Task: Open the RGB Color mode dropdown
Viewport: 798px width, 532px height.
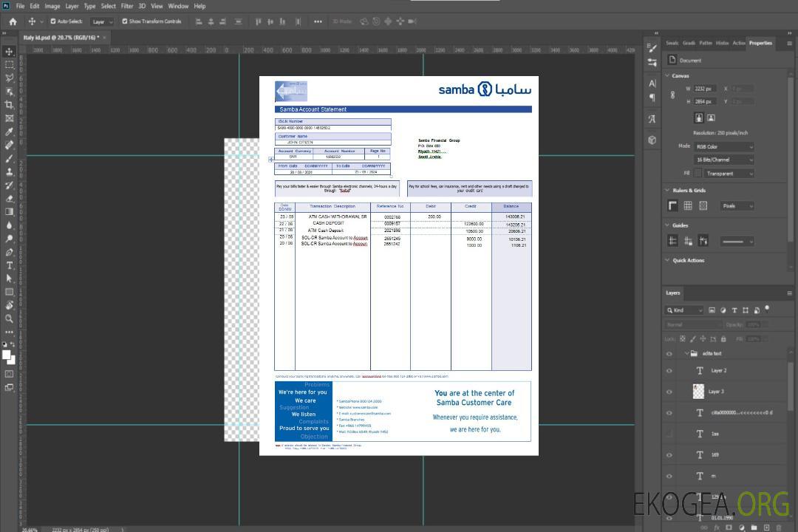Action: coord(723,146)
